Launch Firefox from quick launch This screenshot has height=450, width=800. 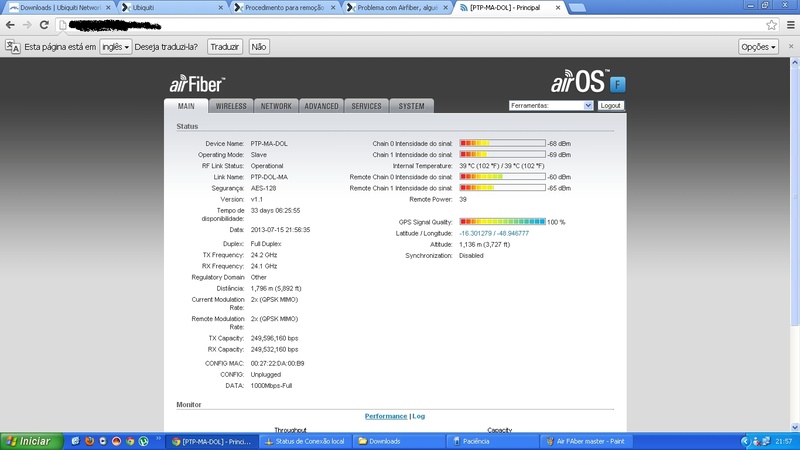coord(89,441)
